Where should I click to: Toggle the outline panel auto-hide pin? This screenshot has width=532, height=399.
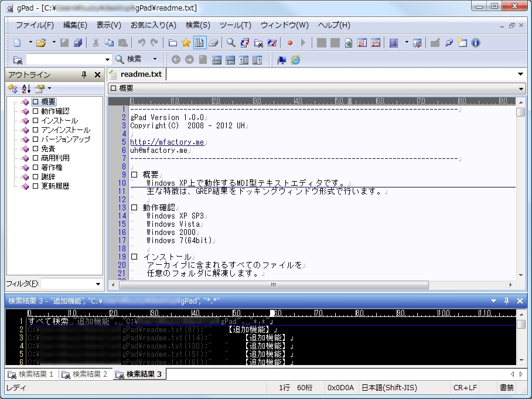(84, 74)
